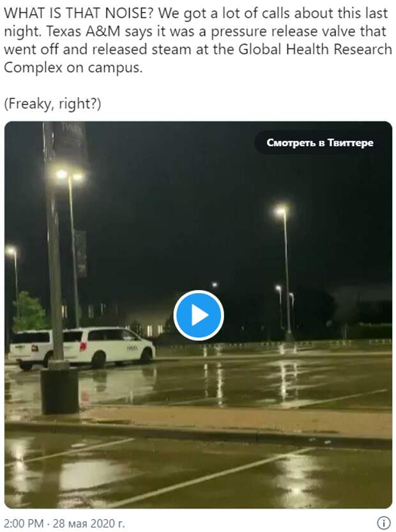Click the green tree in video frame

[x=29, y=312]
